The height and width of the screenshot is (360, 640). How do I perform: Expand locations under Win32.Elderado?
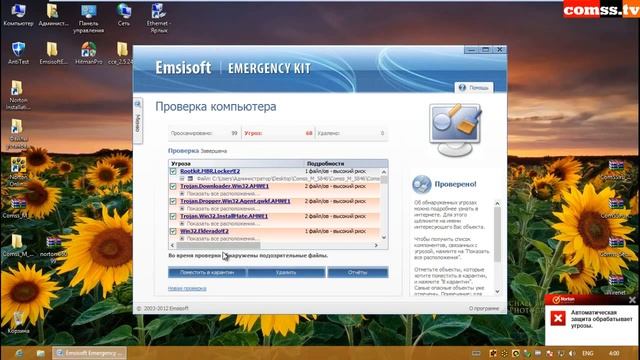click(182, 239)
